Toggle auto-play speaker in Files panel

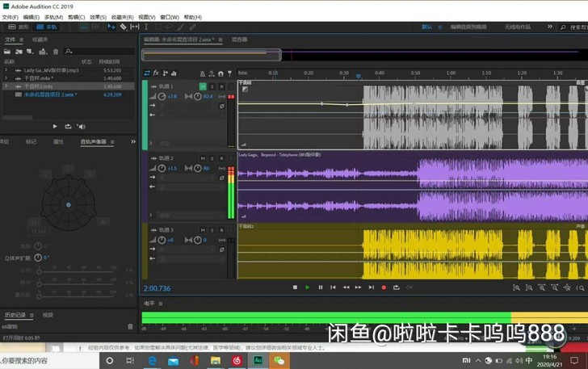[81, 127]
